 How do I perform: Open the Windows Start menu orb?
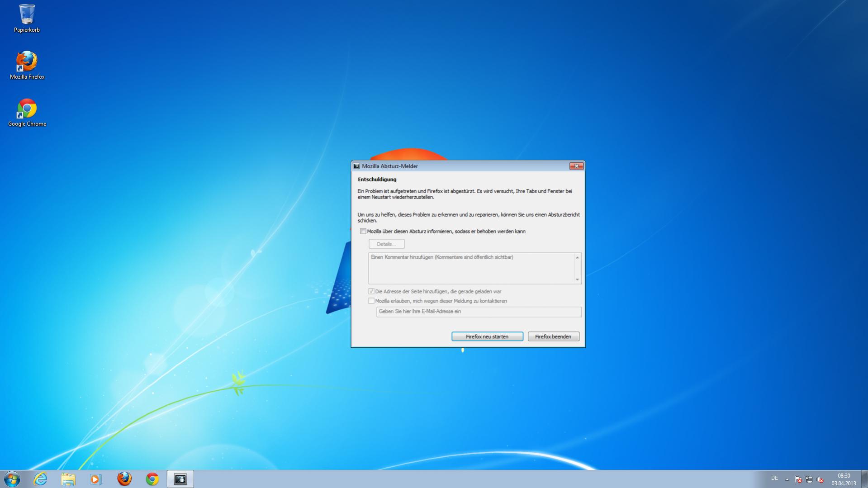(12, 479)
